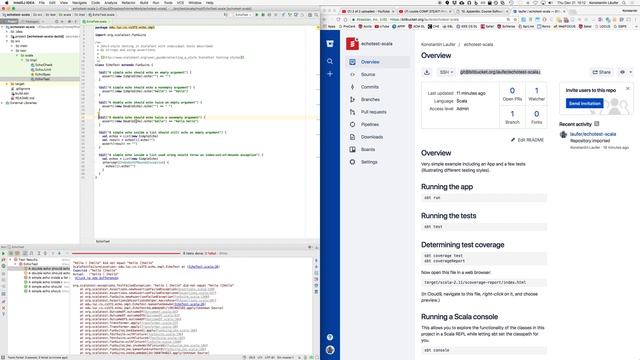Run the tests with IntelliJ toolbar Run icon

(x=257, y=15)
